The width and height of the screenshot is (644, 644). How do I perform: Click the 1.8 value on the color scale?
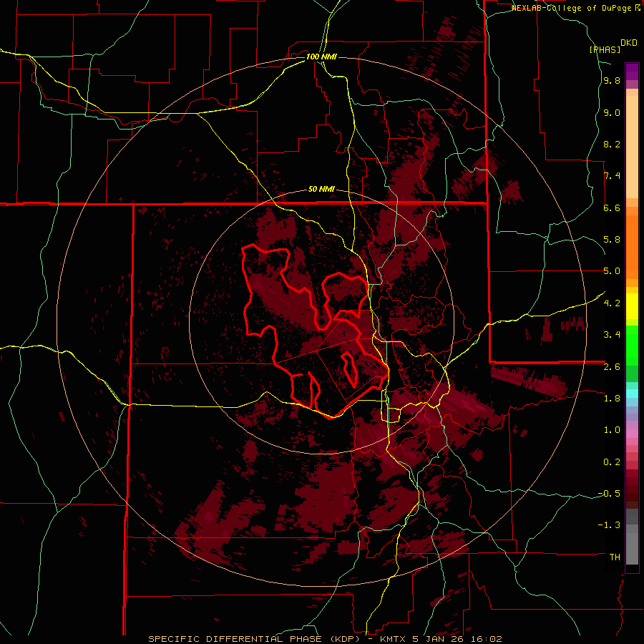[612, 399]
